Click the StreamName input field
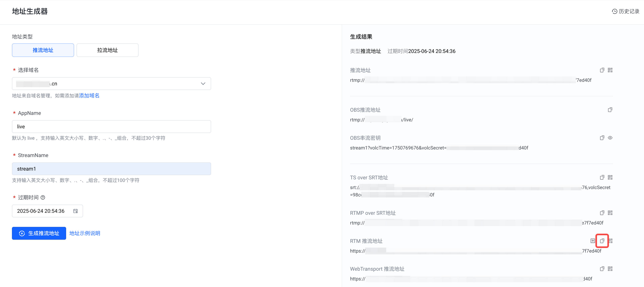 click(111, 169)
